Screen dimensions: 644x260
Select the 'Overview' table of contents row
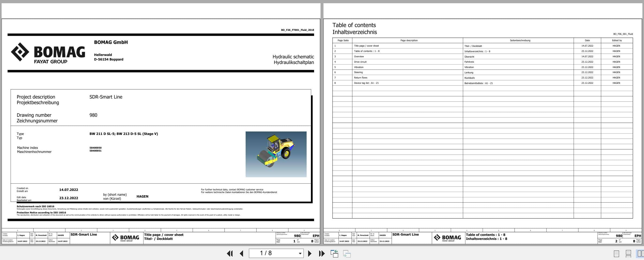point(482,56)
